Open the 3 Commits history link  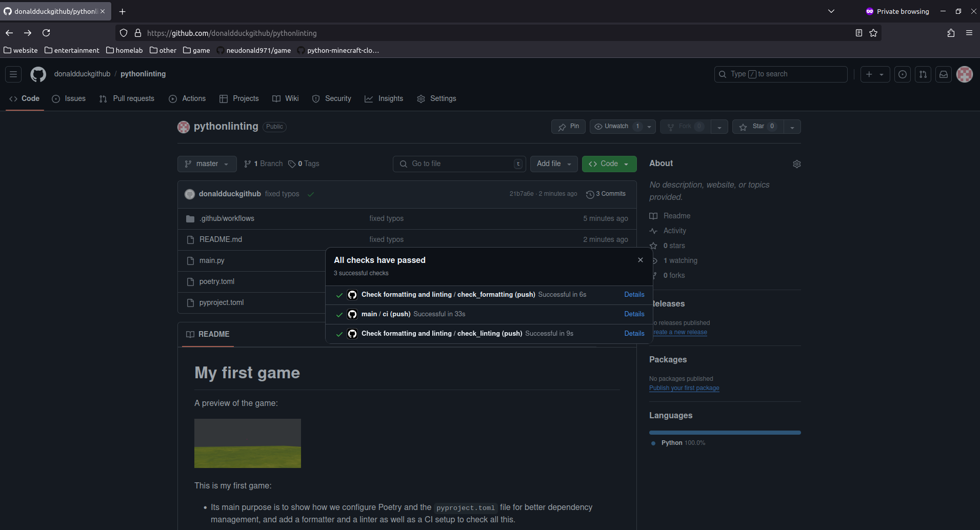point(606,194)
